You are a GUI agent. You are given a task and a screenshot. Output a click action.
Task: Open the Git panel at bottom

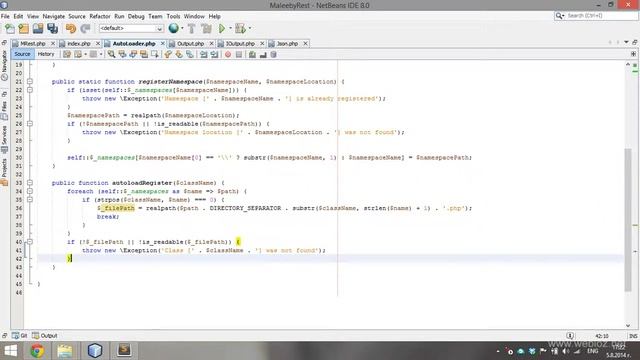click(x=20, y=336)
